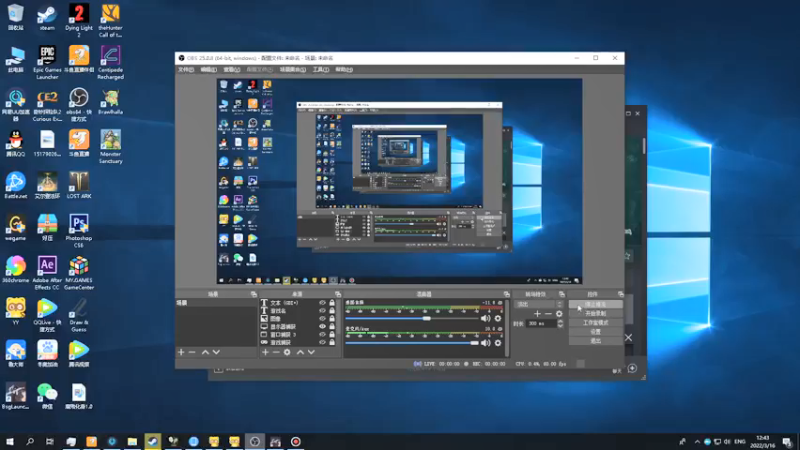800x450 pixels.
Task: Toggle visibility of the 窗口捕获 3 source
Action: [x=322, y=335]
